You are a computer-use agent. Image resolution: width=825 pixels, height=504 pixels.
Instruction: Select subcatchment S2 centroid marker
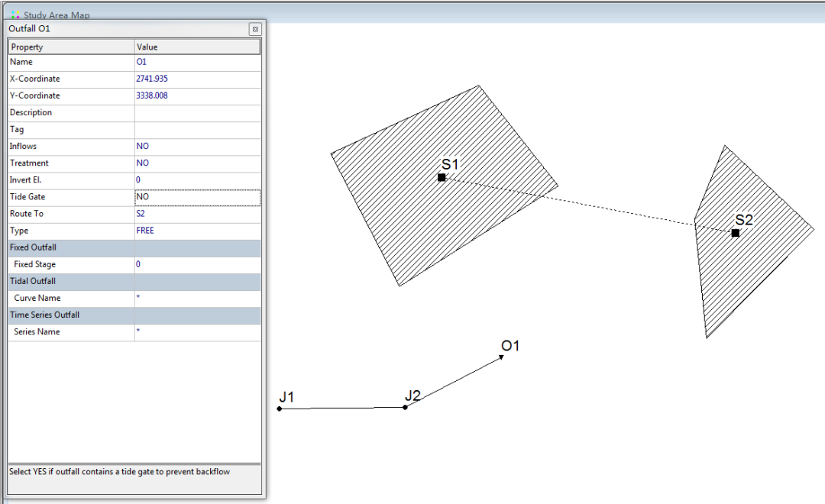click(x=736, y=233)
